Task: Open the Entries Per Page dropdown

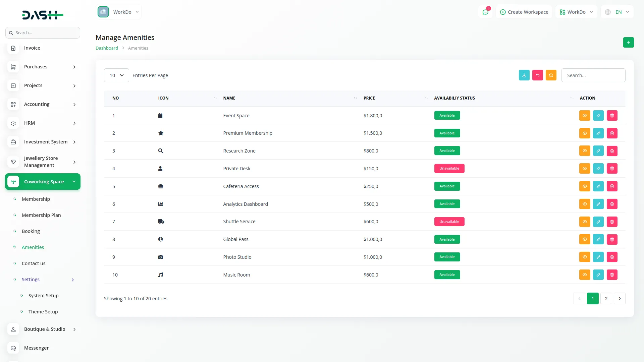Action: pos(116,75)
